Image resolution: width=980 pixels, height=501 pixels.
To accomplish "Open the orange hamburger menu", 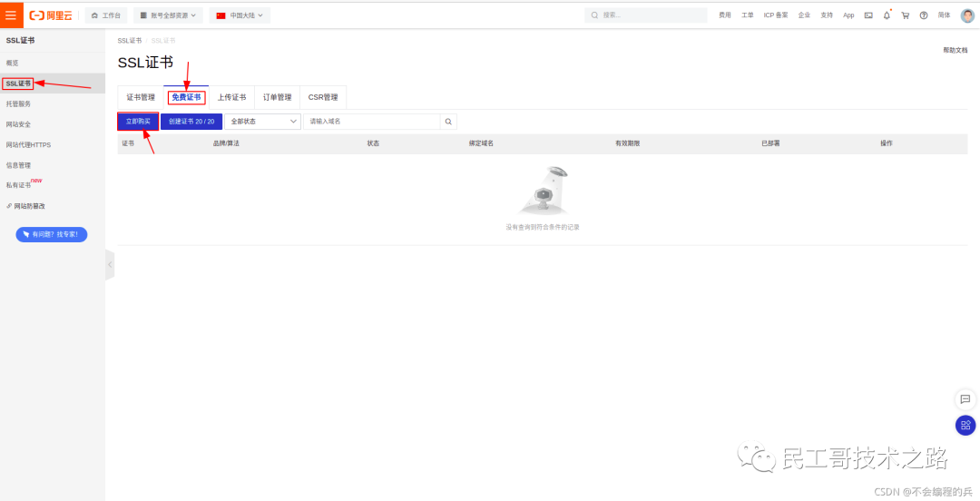I will click(11, 15).
